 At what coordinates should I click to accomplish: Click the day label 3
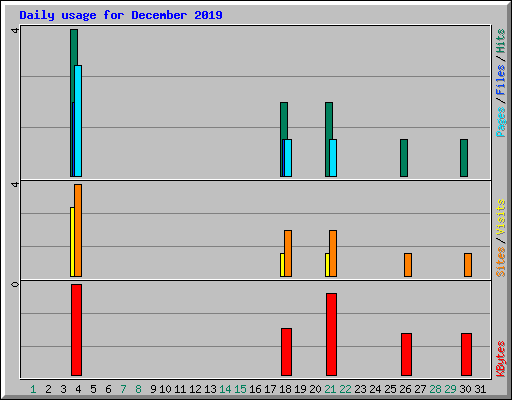point(63,389)
